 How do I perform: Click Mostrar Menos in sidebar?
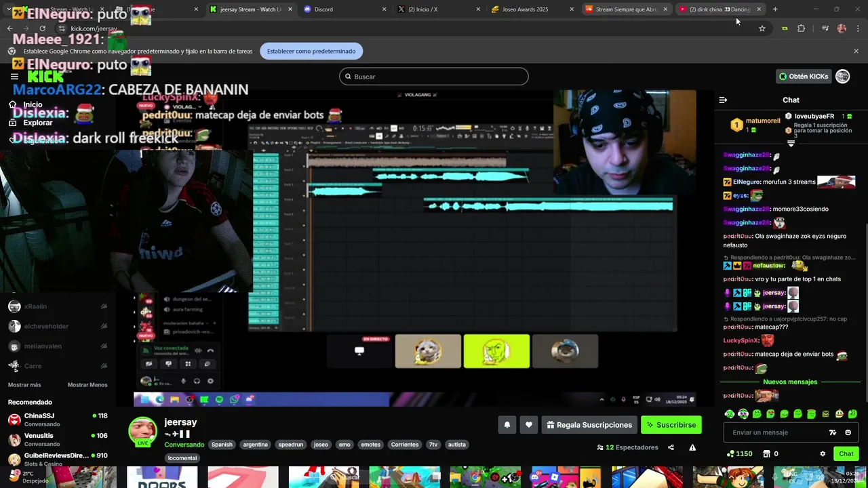87,385
